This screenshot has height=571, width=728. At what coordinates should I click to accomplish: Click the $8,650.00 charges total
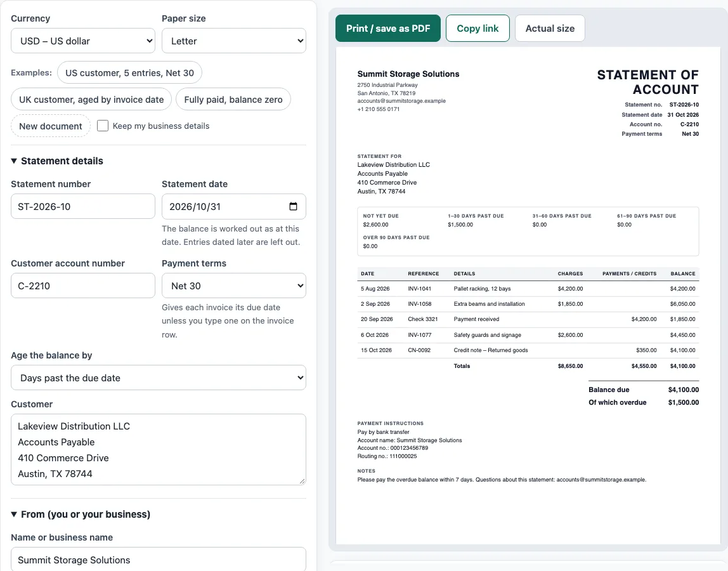[570, 366]
